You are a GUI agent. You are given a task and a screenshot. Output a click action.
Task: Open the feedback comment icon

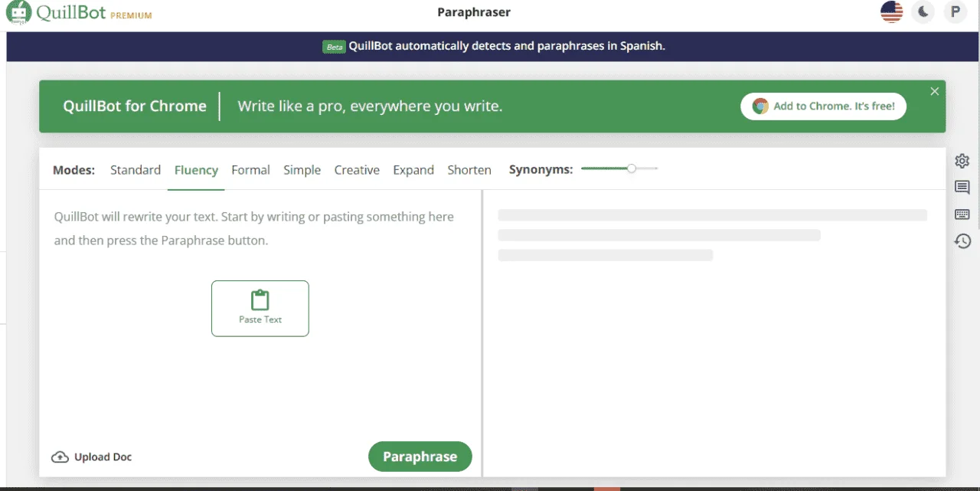click(x=962, y=188)
